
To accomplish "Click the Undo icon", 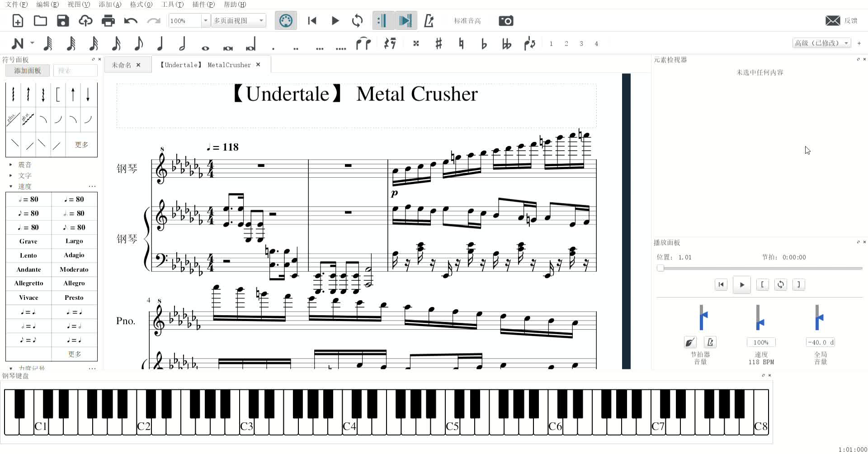I will pos(131,20).
